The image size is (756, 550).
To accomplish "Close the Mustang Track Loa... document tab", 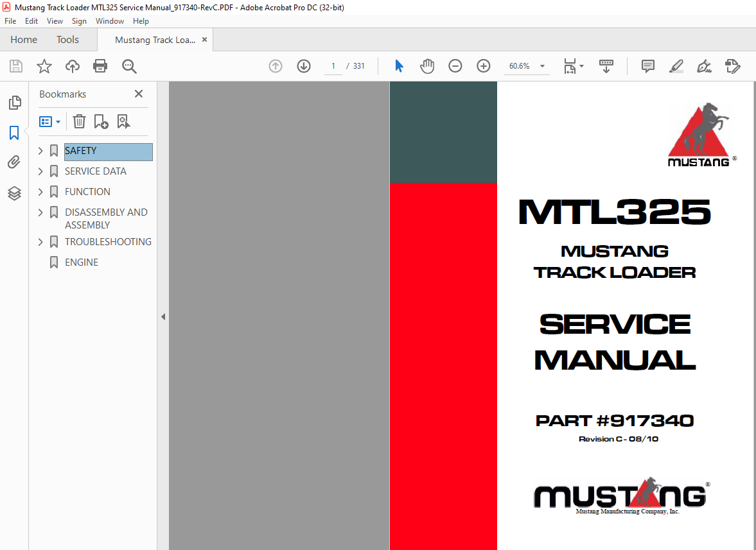I will pyautogui.click(x=204, y=40).
